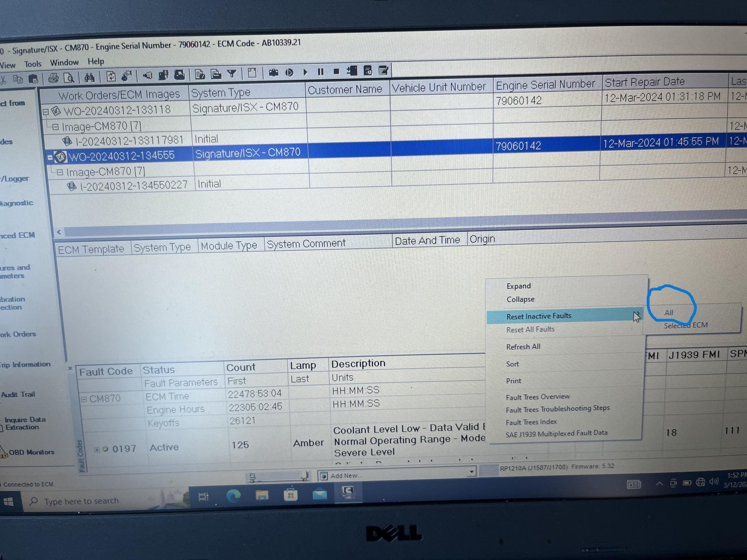Choose Print in the context menu
The height and width of the screenshot is (560, 747).
click(514, 381)
